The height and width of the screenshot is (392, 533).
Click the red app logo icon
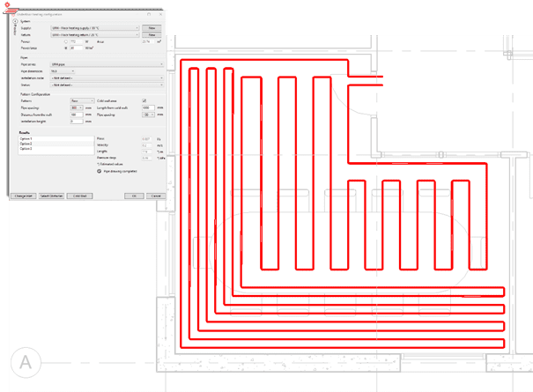tap(7, 5)
